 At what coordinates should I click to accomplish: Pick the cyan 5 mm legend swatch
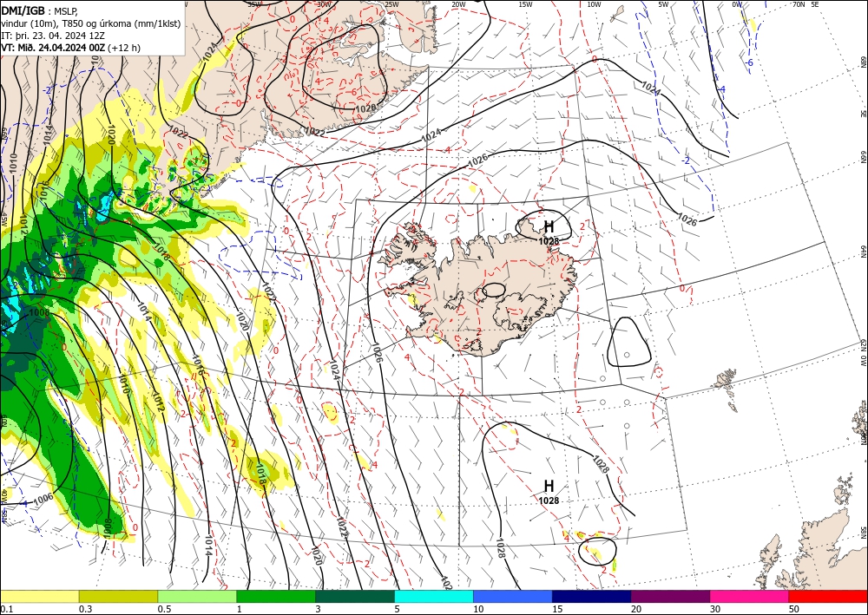tap(434, 596)
